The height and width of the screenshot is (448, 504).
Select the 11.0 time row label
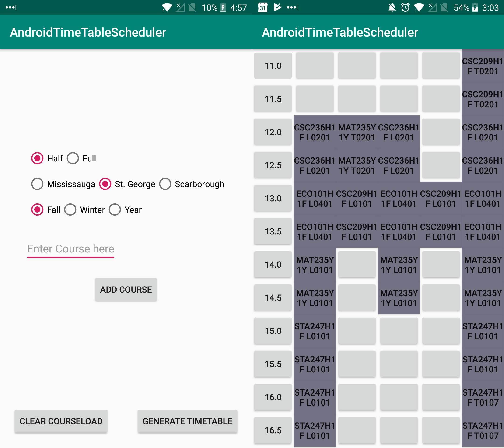(x=273, y=66)
